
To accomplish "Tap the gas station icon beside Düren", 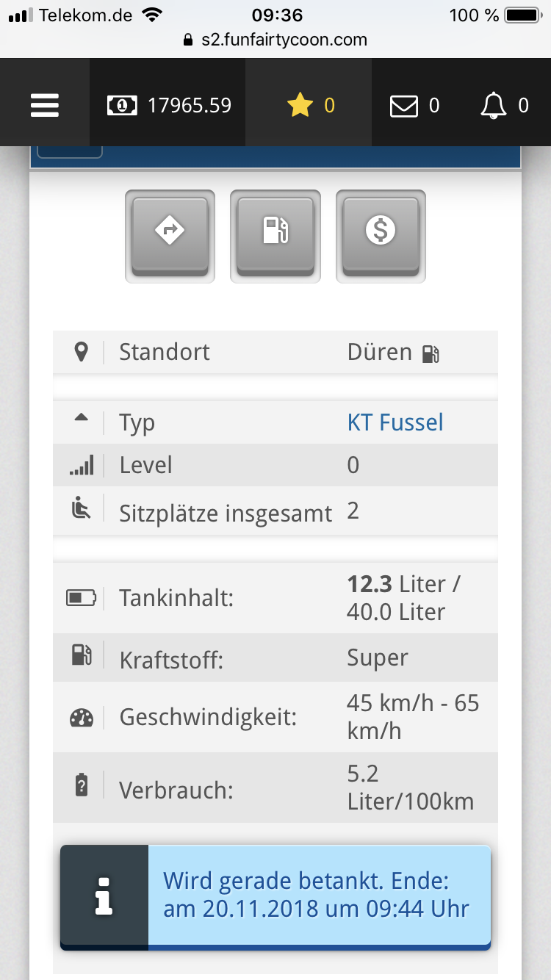I will [x=431, y=354].
